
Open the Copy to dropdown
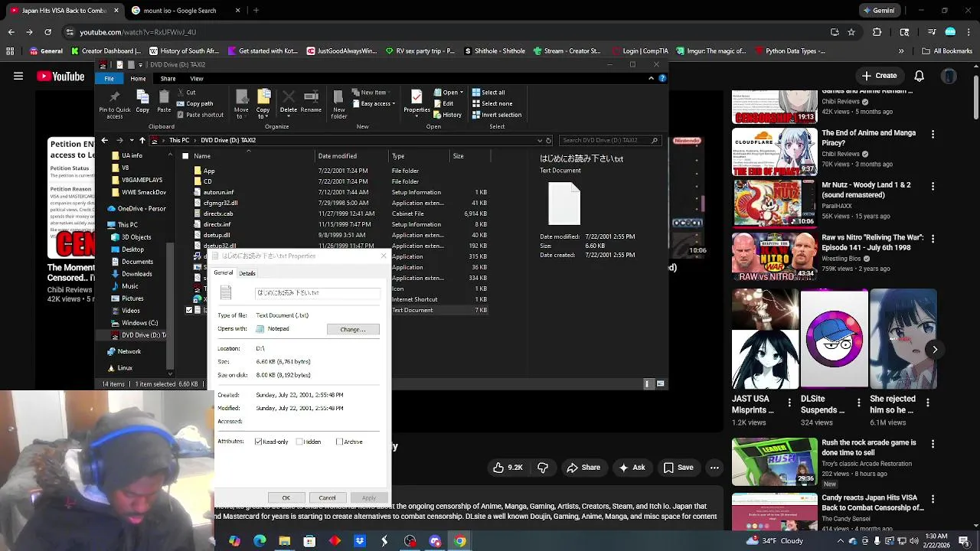(x=263, y=104)
